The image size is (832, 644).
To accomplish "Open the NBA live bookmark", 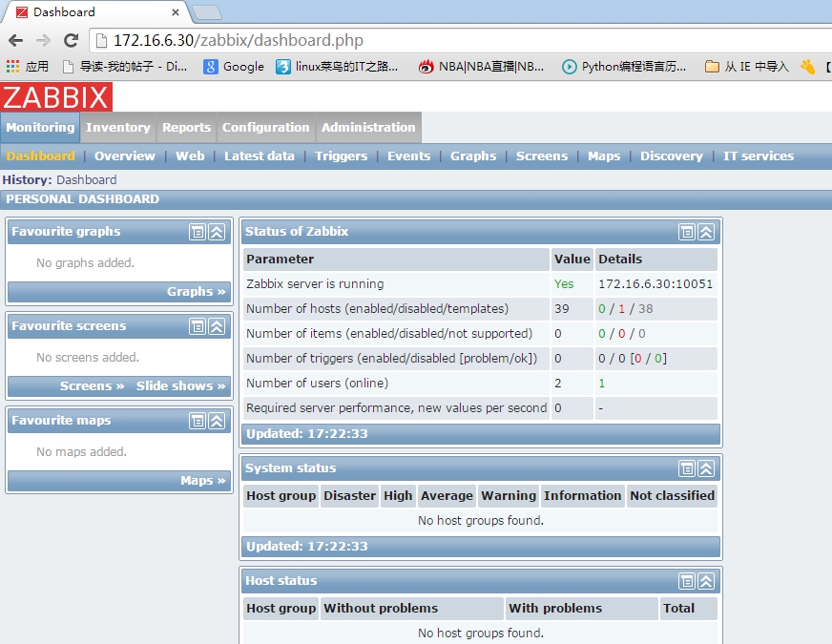I will [x=481, y=67].
